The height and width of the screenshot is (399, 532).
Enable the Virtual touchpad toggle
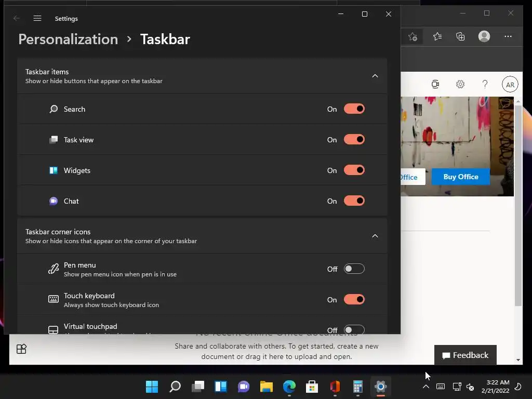[x=354, y=329]
